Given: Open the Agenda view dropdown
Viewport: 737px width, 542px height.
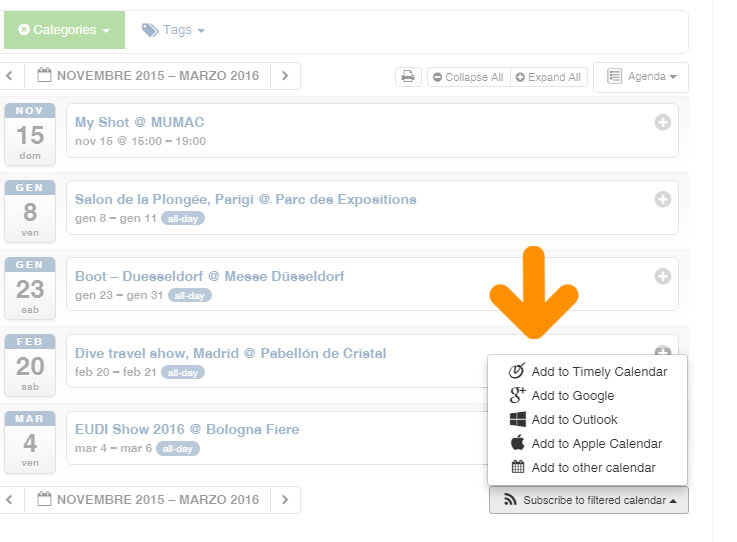Looking at the screenshot, I should click(x=640, y=77).
